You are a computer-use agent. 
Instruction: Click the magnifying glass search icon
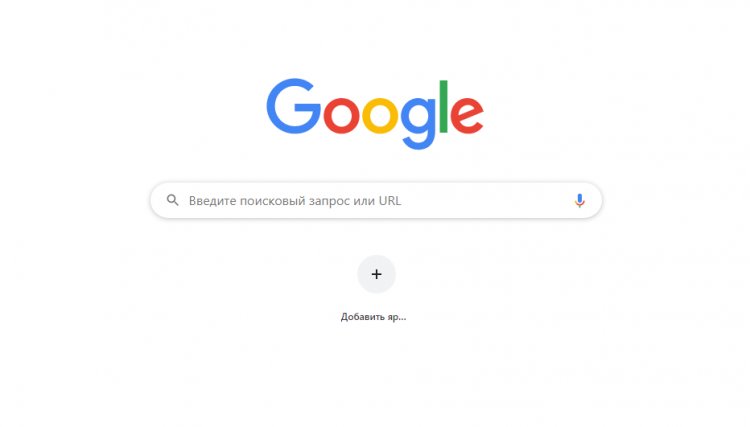click(173, 200)
